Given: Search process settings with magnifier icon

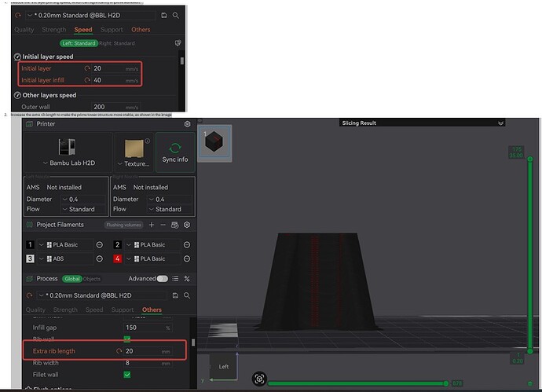Looking at the screenshot, I should click(x=187, y=295).
